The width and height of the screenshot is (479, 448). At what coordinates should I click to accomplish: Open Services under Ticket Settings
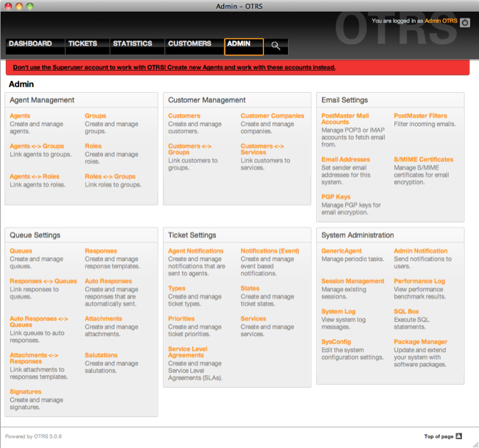pos(254,318)
